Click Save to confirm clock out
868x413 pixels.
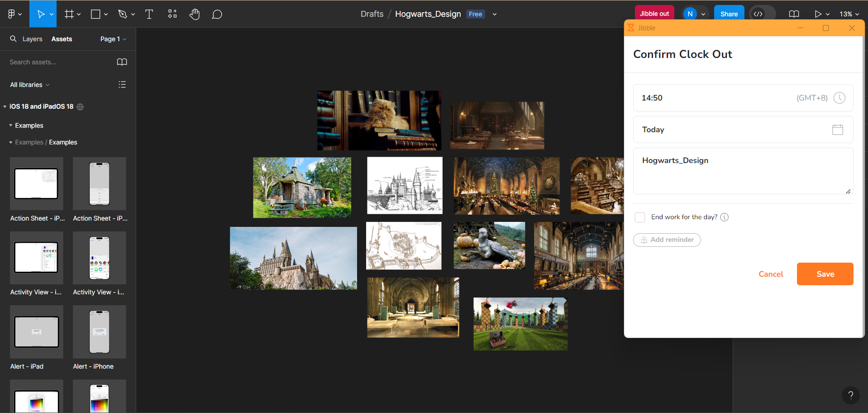[x=825, y=274]
